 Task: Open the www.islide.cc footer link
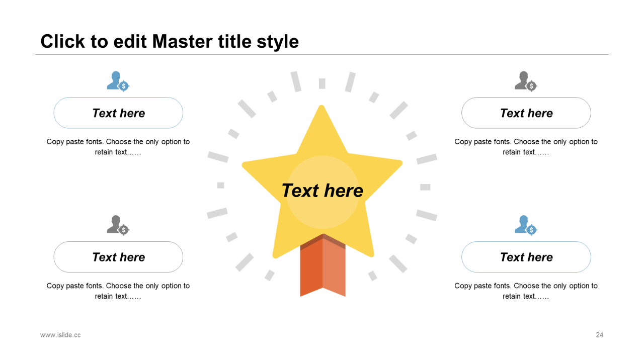point(60,335)
